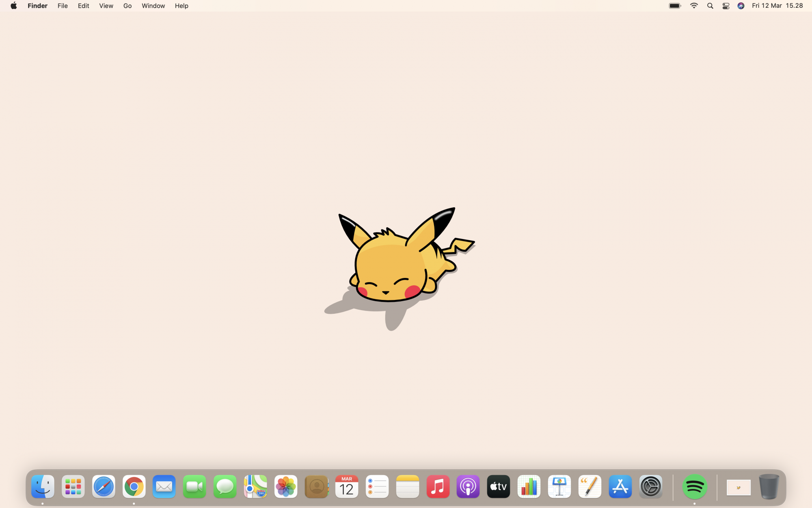Launch the Apple TV app

coord(499,486)
